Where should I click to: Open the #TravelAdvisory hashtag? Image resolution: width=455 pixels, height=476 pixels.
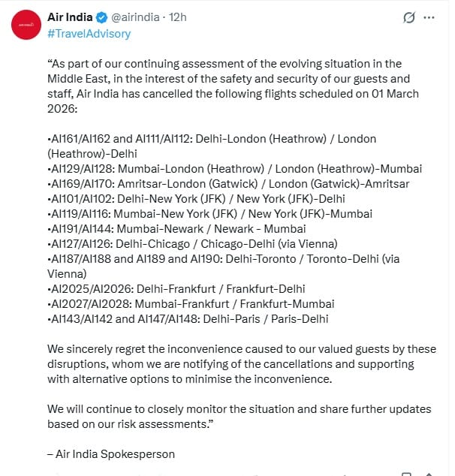(x=89, y=33)
